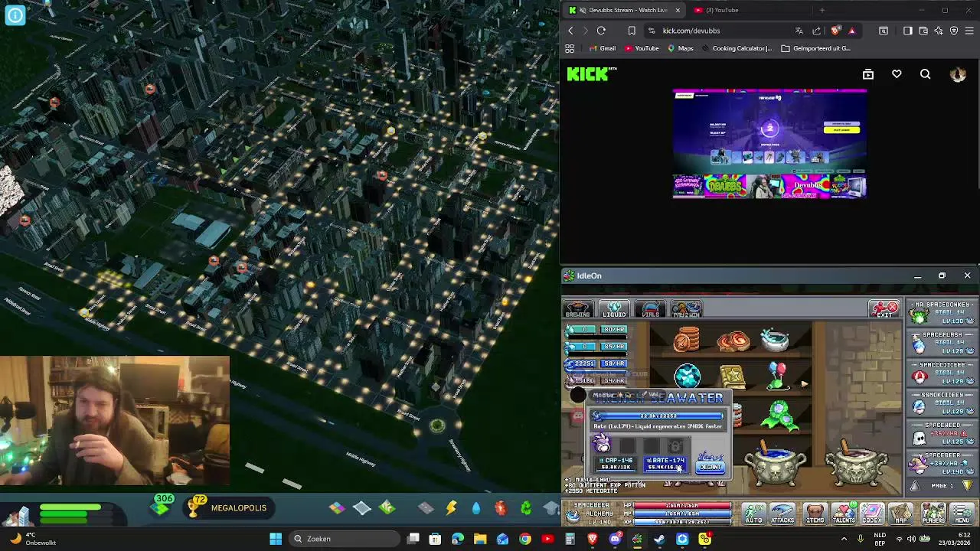
Task: Click the blue liquid cauldron
Action: point(775,462)
